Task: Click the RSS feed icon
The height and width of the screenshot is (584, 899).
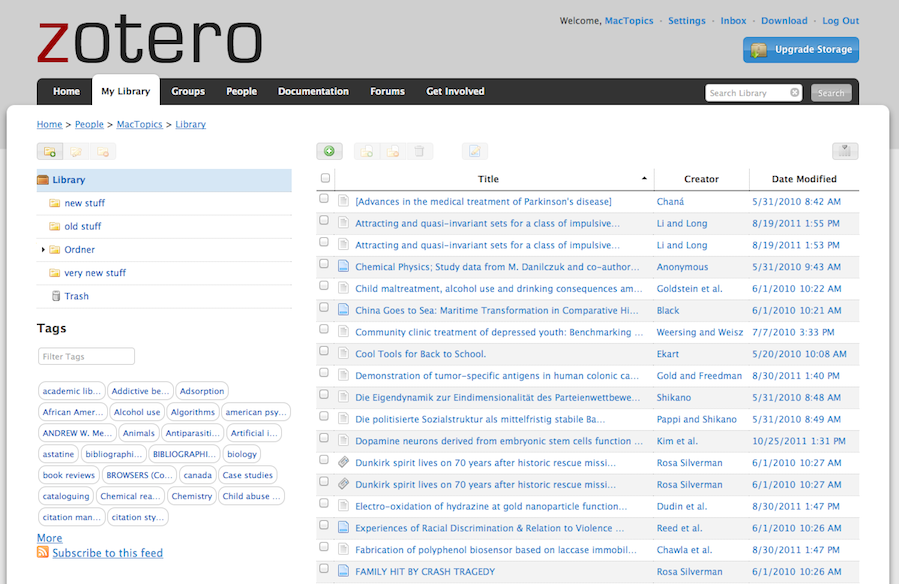Action: pos(42,552)
